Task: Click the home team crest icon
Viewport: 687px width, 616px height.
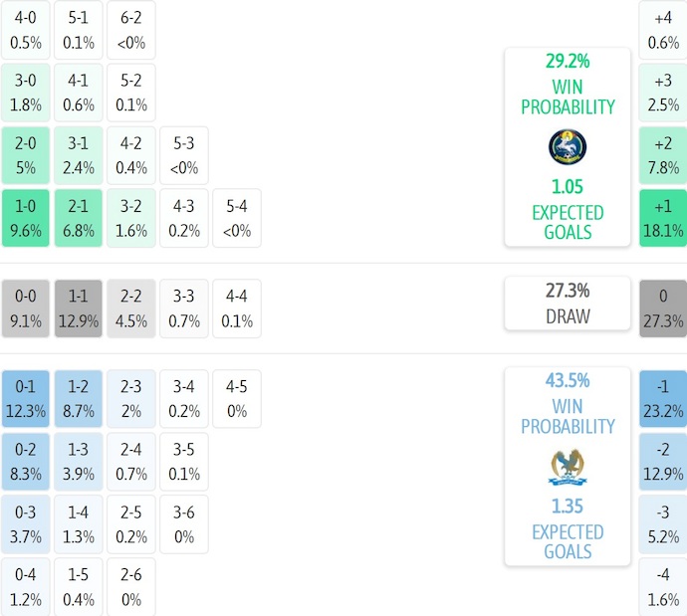Action: pos(567,147)
